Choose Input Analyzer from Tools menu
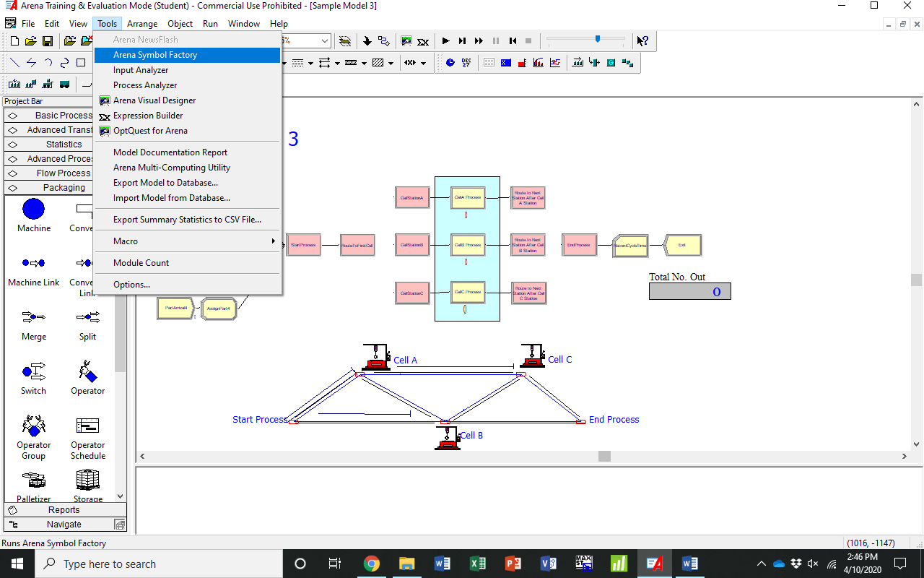 (188, 70)
